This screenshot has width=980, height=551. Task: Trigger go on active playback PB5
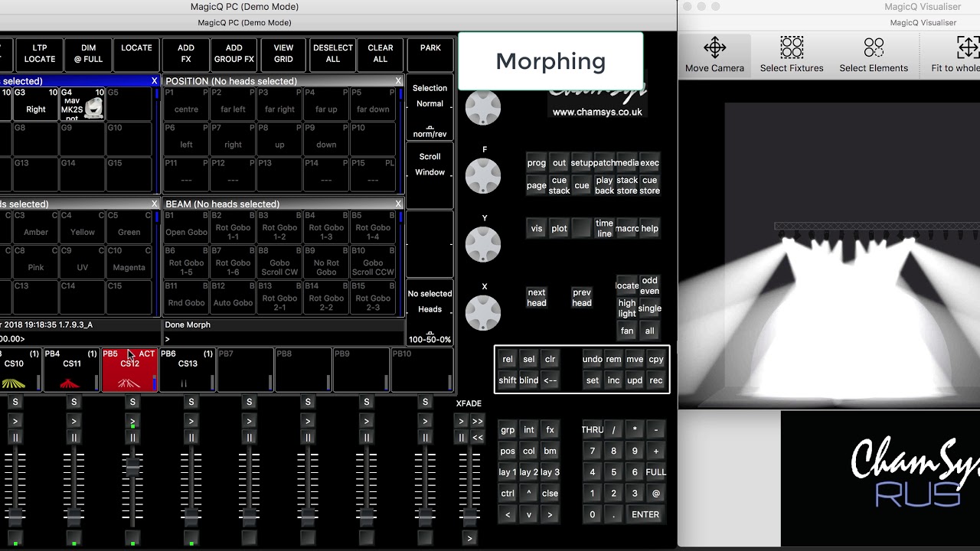pyautogui.click(x=132, y=421)
